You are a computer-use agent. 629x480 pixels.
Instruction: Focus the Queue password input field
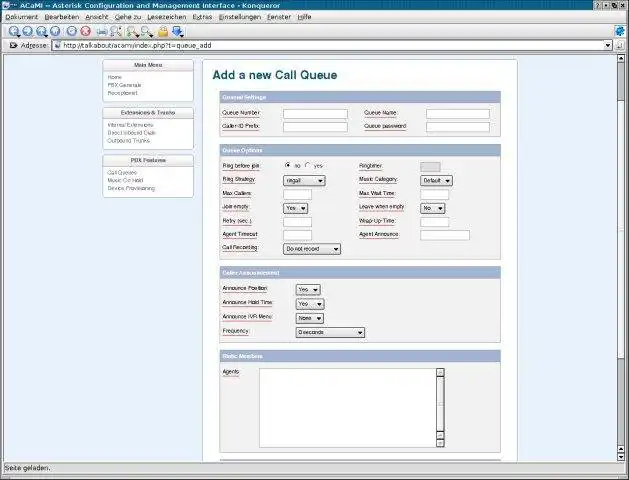458,127
